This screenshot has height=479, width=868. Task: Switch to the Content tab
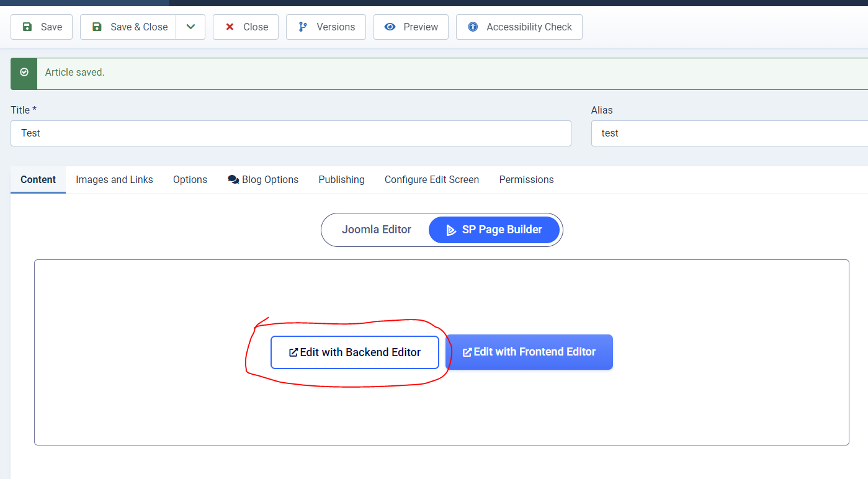[38, 179]
